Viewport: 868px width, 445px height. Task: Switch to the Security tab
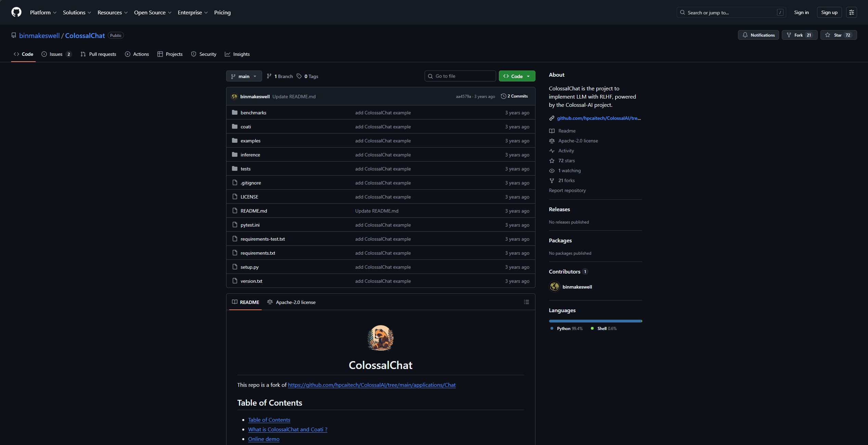coord(204,54)
